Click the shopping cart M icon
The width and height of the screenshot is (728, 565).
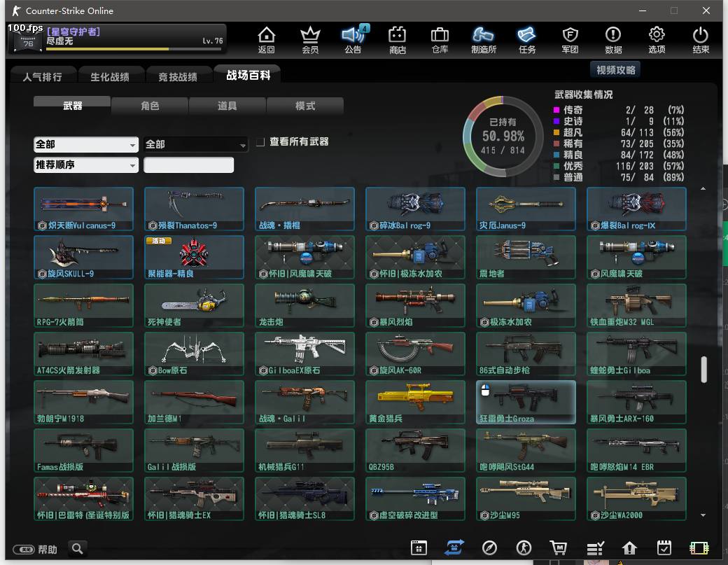point(559,547)
